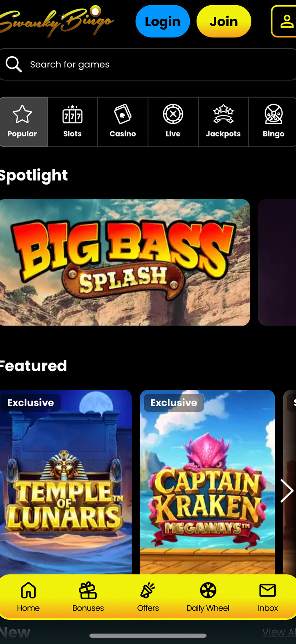This screenshot has height=644, width=296.
Task: Switch to the Casino category
Action: (123, 122)
